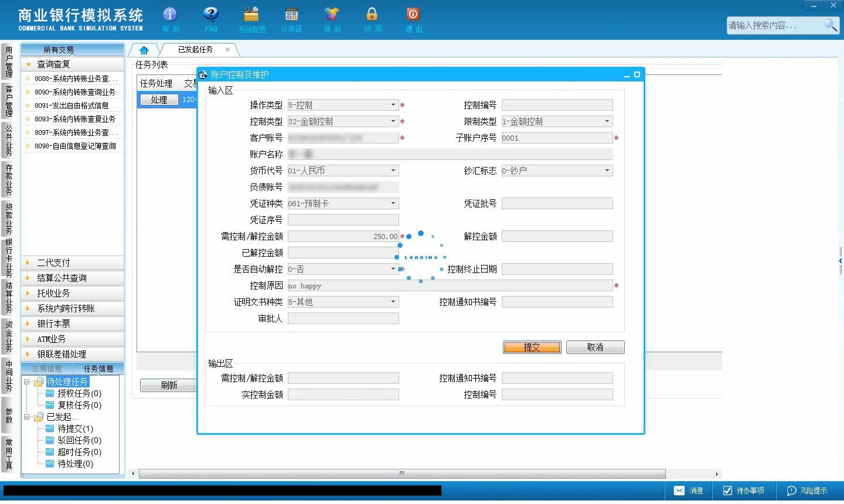Screen dimensions: 844x504
Task: Open the 贷款业务 side tab
Action: click(9, 219)
